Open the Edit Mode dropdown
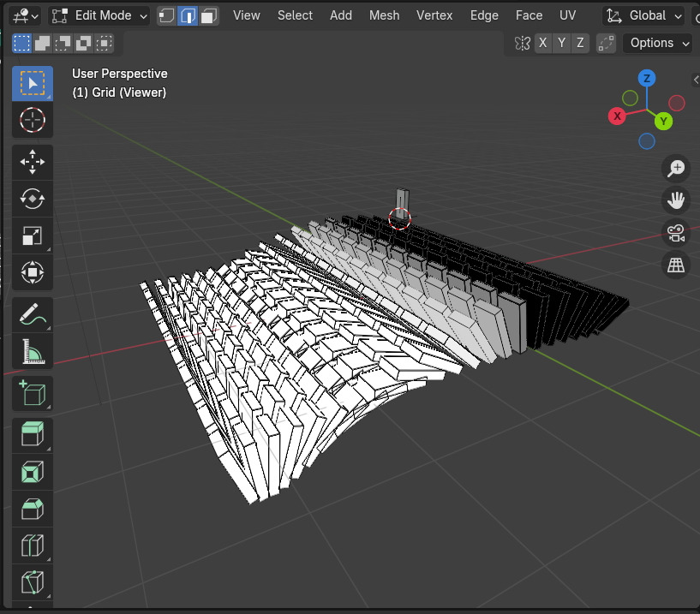The height and width of the screenshot is (614, 700). 99,16
